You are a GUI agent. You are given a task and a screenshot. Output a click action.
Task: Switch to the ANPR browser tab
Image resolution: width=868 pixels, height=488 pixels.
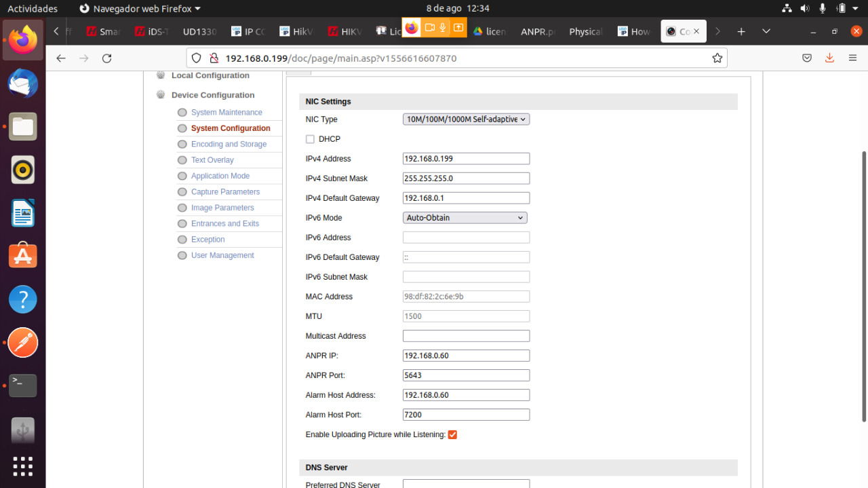coord(537,32)
